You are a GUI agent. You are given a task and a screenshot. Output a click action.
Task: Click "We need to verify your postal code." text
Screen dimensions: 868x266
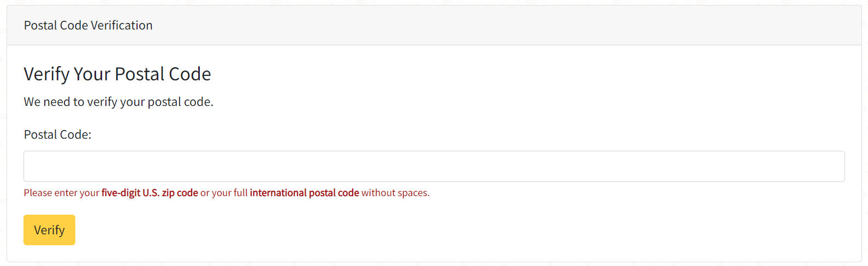[x=118, y=102]
